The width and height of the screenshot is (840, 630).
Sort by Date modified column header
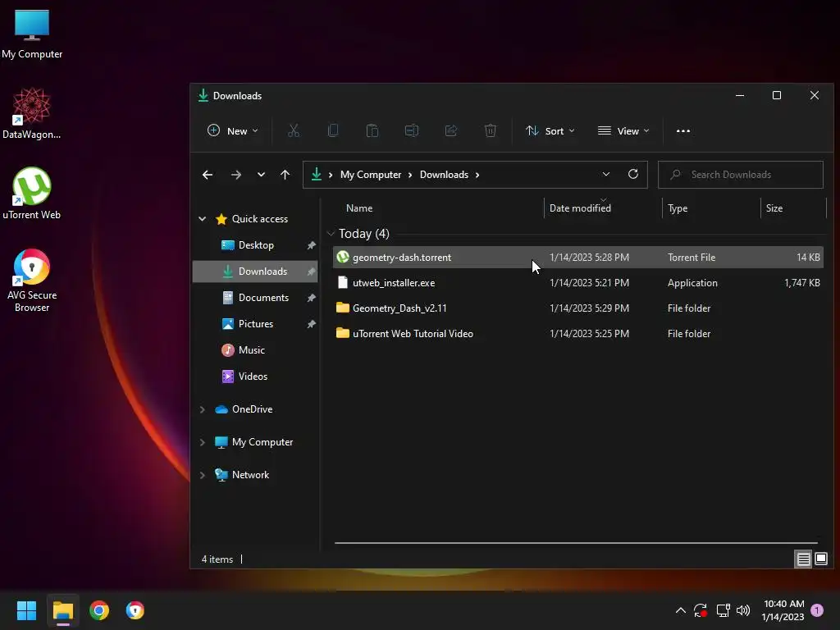580,208
